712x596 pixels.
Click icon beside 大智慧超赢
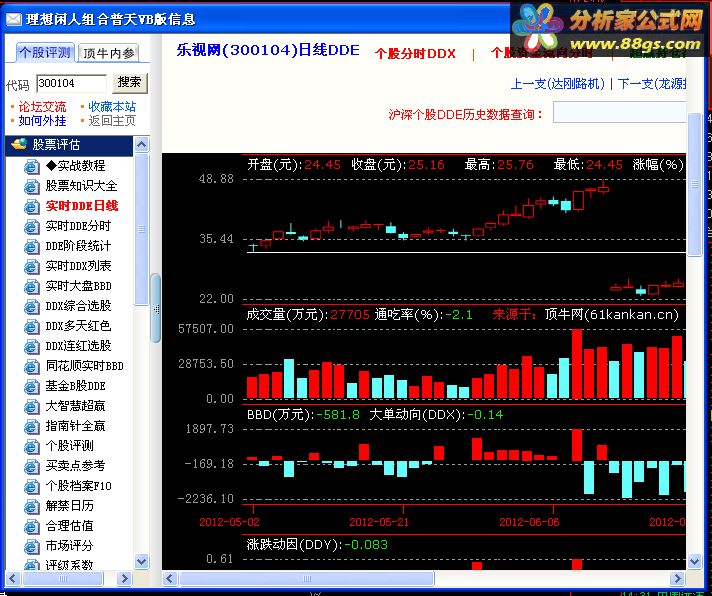pyautogui.click(x=31, y=406)
